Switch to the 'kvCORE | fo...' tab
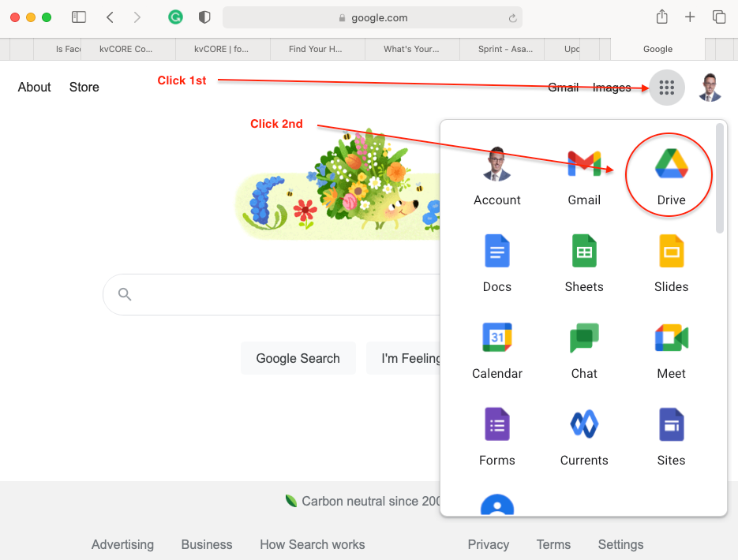 223,49
